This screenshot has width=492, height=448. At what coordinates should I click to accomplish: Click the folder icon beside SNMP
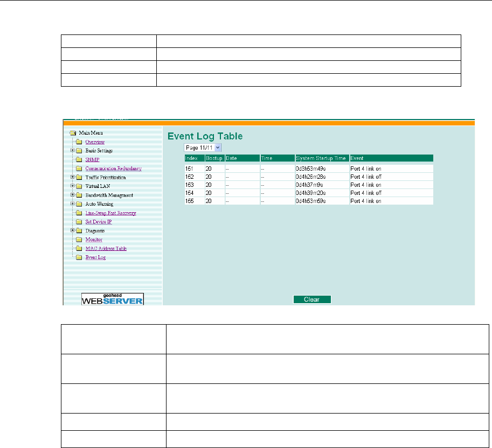[x=79, y=159]
